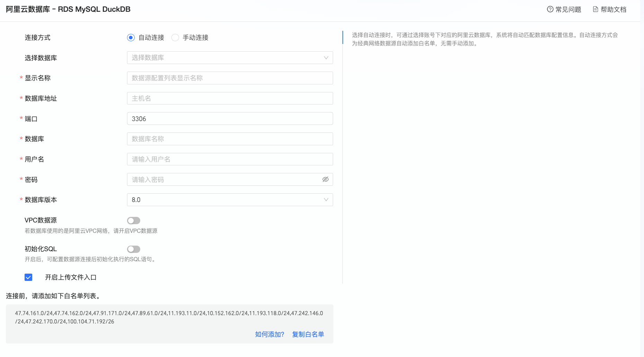Click the 端口 field showing 3306
Image resolution: width=644 pixels, height=357 pixels.
coord(230,119)
